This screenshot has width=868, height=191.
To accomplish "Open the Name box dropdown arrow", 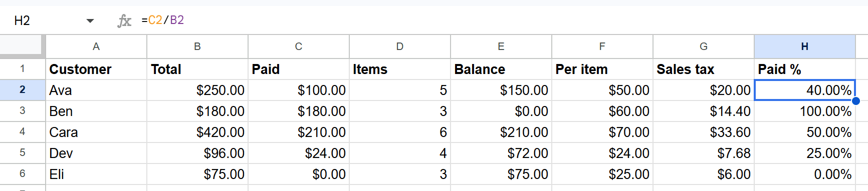I will click(90, 20).
